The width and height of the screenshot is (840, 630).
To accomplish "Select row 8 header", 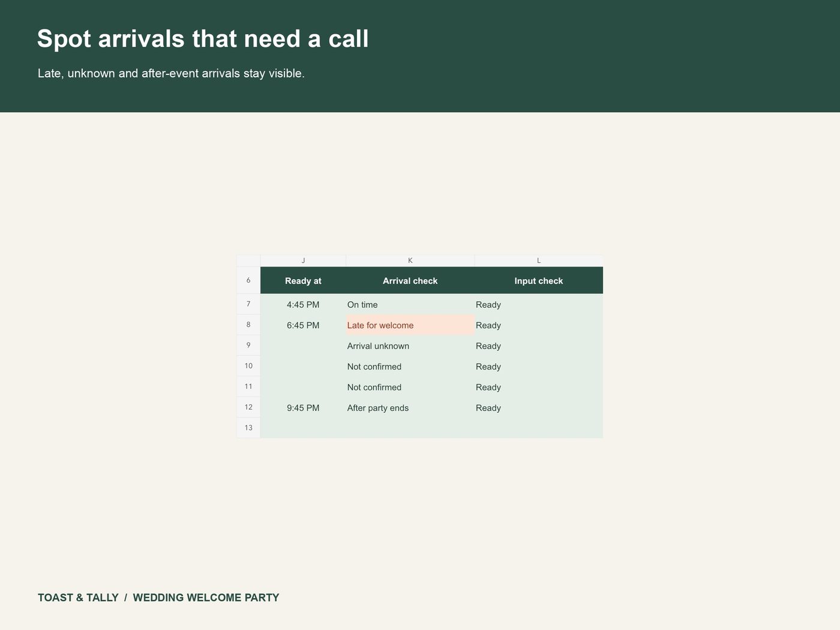I will coord(248,325).
